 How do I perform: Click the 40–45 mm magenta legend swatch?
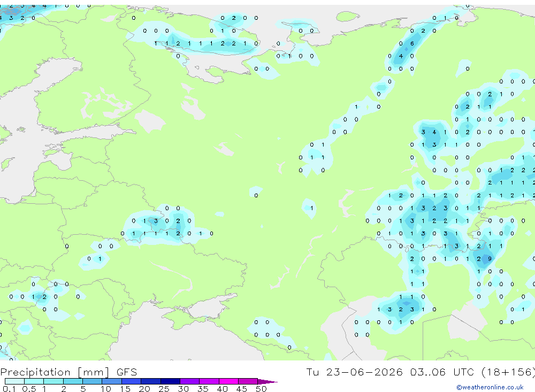228,381
